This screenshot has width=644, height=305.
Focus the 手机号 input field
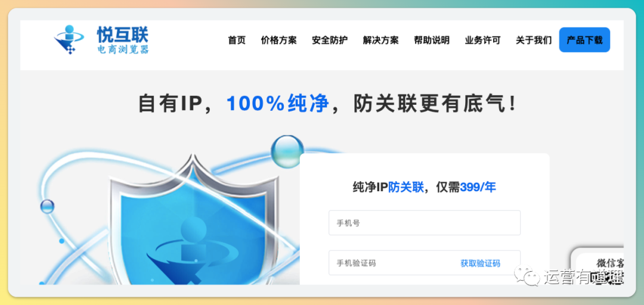pyautogui.click(x=425, y=223)
